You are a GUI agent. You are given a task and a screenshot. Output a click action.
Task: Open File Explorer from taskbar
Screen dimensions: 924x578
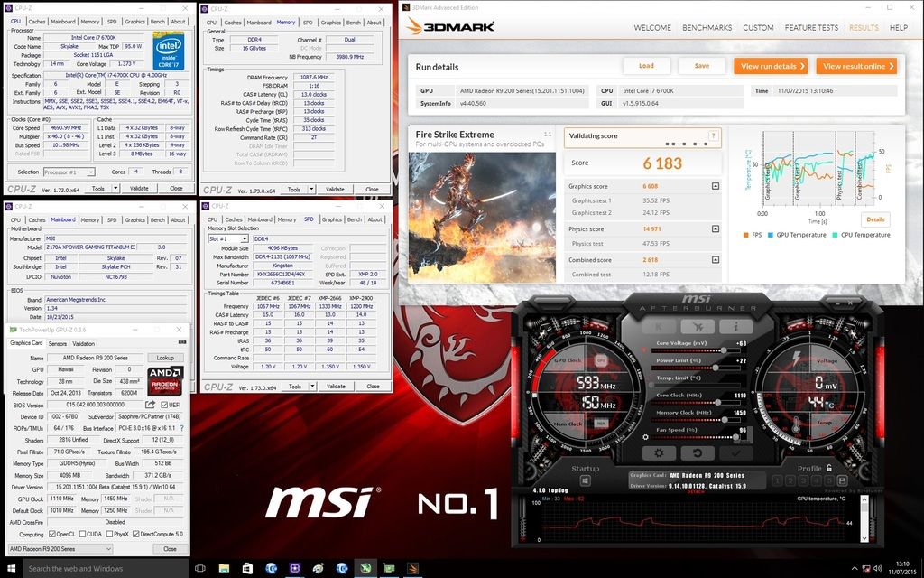point(224,569)
